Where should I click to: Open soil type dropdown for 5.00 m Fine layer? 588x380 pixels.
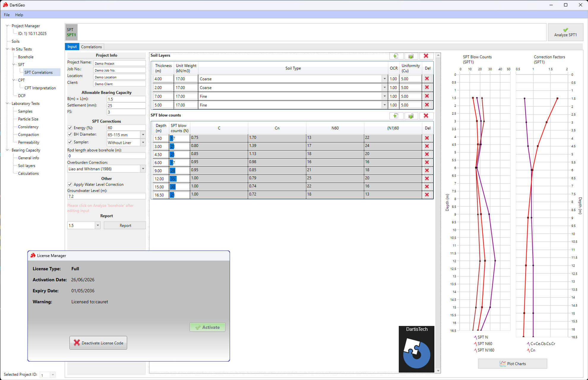pyautogui.click(x=385, y=105)
